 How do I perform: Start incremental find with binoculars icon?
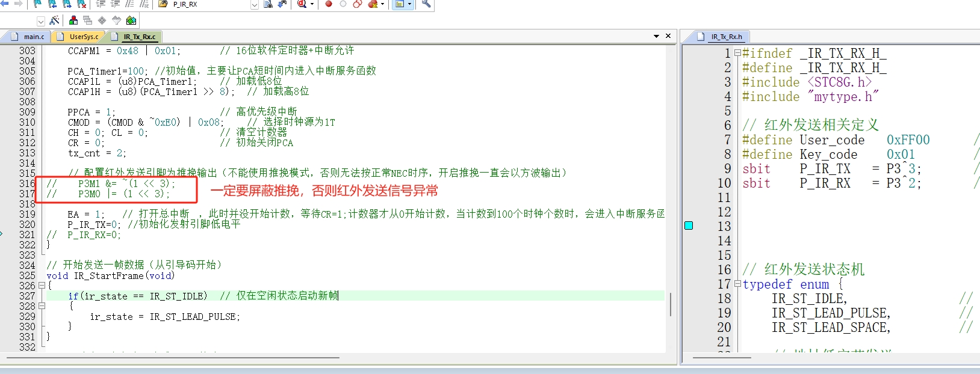click(x=282, y=4)
